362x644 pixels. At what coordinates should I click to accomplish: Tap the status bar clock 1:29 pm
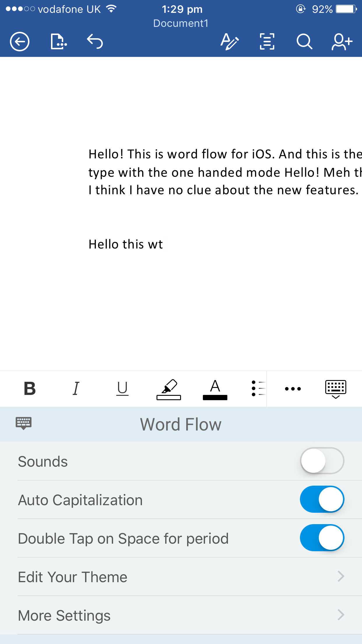(x=182, y=9)
